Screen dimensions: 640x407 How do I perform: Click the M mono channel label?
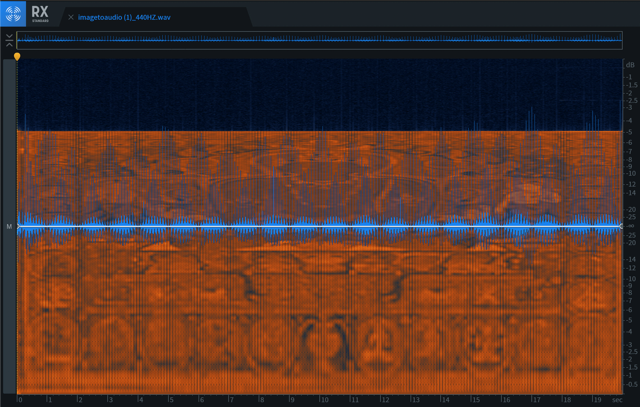(x=9, y=227)
